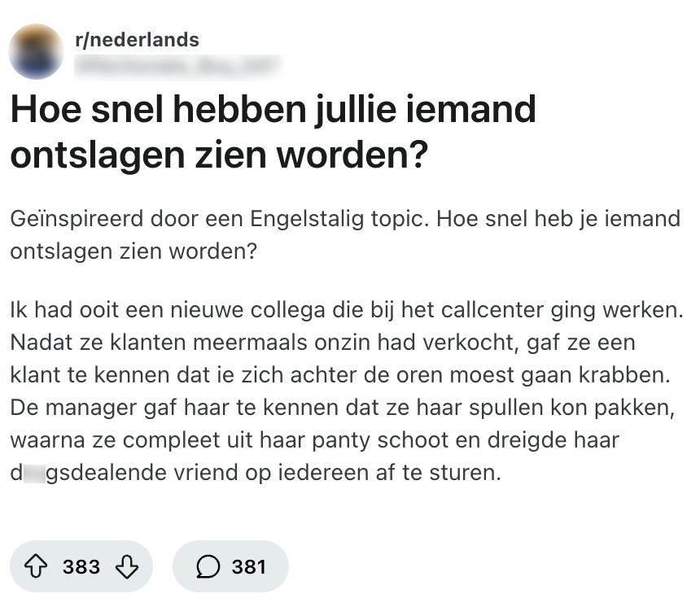Open the r/nederlands subreddit link
Viewport: 700px width, 607px height.
pyautogui.click(x=136, y=38)
